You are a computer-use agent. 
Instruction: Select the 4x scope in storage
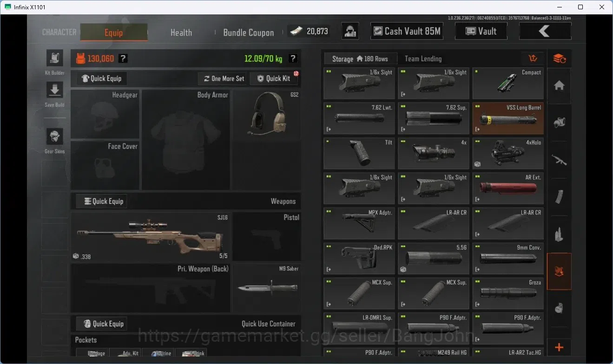coord(434,153)
